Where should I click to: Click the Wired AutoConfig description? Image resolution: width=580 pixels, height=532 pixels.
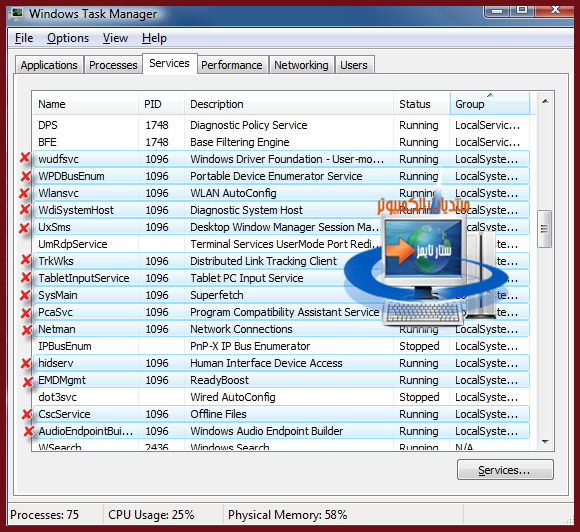[x=233, y=397]
